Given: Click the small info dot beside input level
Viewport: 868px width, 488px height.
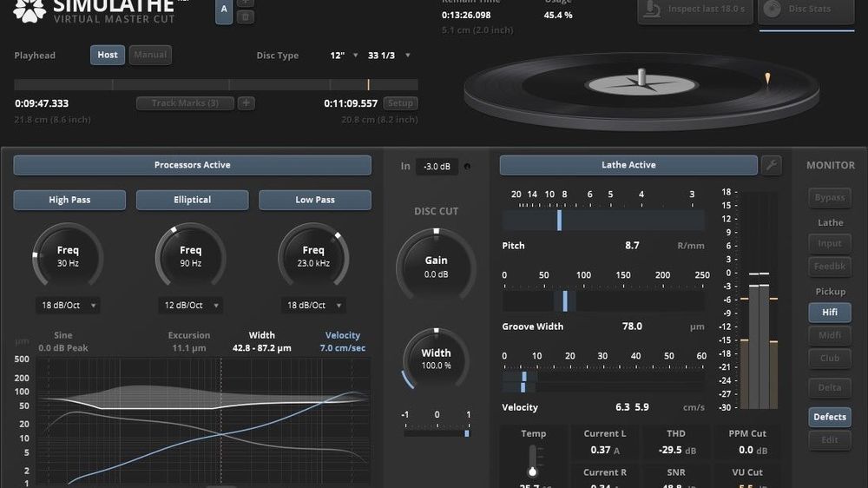Looking at the screenshot, I should pyautogui.click(x=469, y=167).
